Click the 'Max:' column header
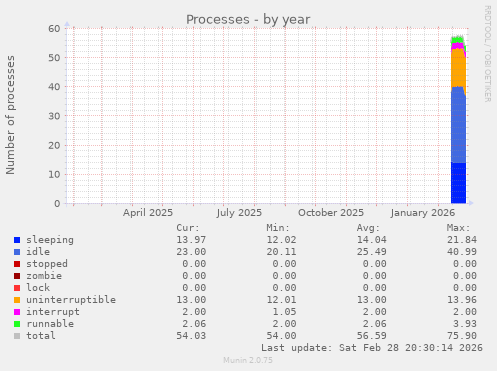This screenshot has height=371, width=497. 458,228
